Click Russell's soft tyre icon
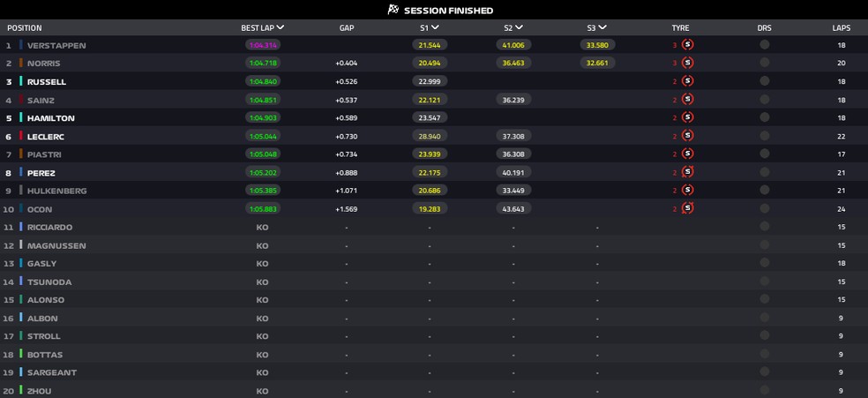The width and height of the screenshot is (868, 398). (x=687, y=81)
